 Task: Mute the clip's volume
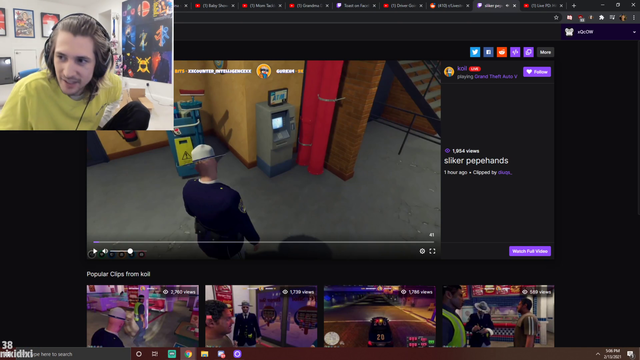click(105, 251)
